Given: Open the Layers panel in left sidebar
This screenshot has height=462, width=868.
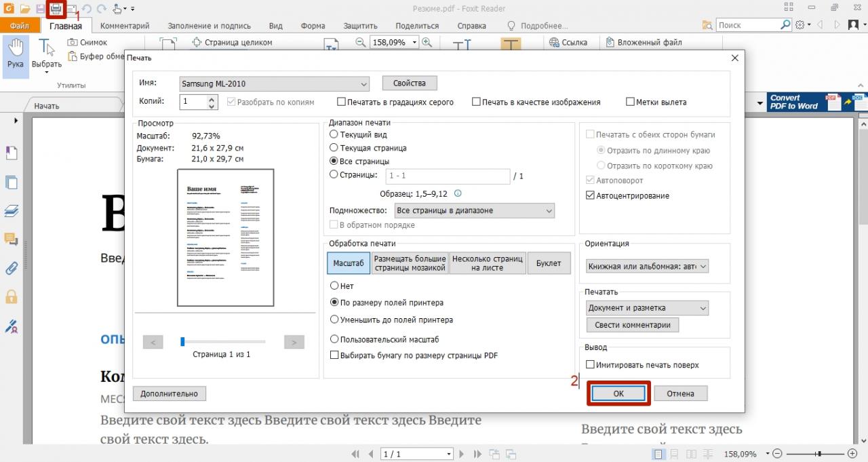Looking at the screenshot, I should point(12,211).
